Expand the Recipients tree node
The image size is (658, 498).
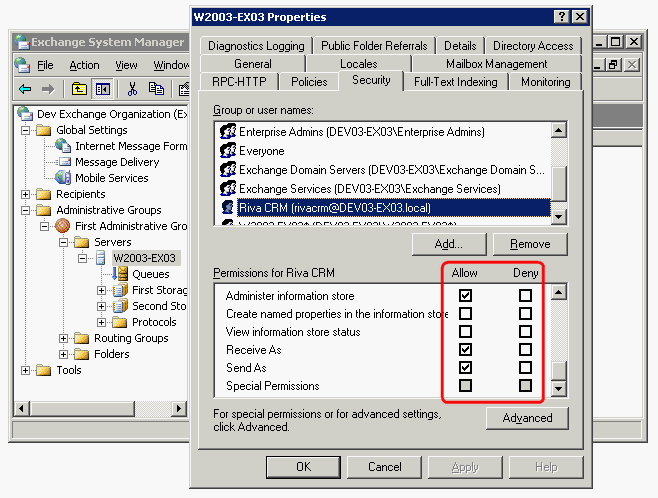26,194
